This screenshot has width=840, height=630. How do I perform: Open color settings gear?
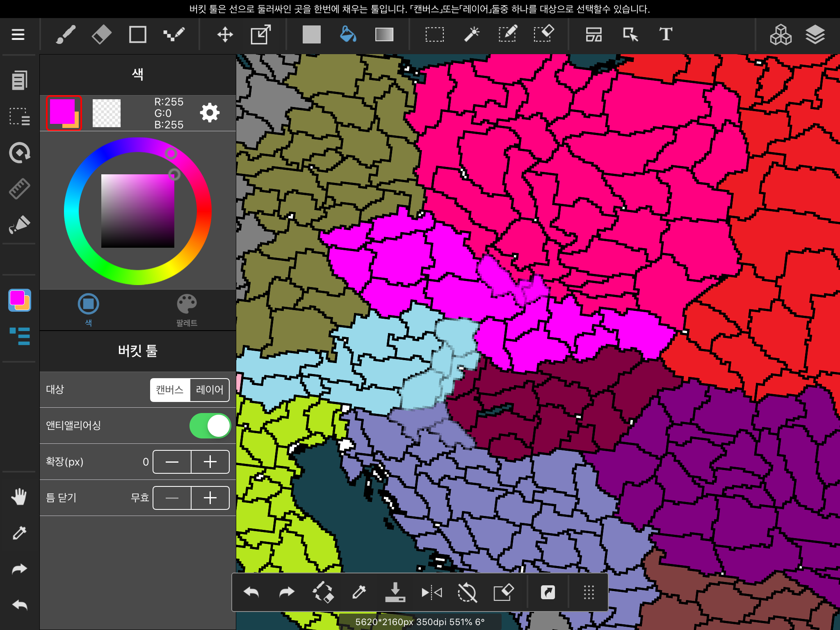210,113
